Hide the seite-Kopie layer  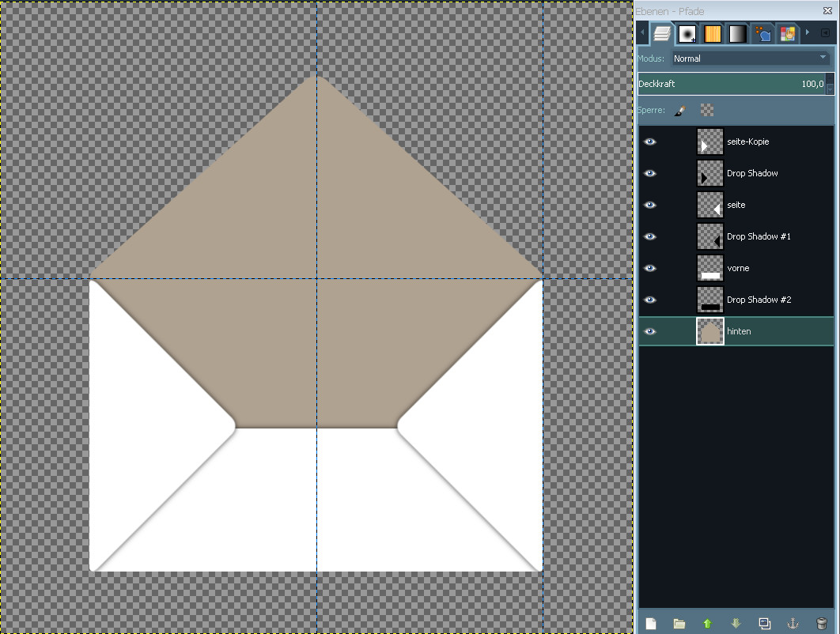[x=650, y=142]
